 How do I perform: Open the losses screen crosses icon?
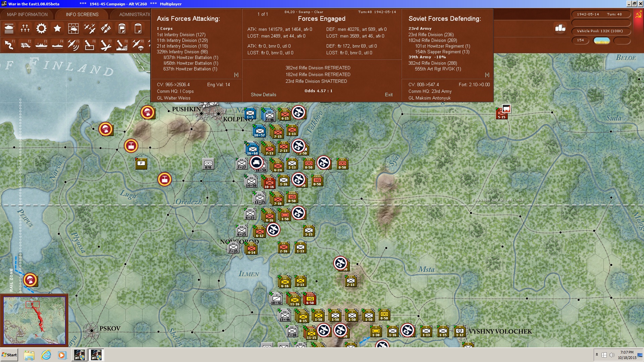click(x=25, y=28)
